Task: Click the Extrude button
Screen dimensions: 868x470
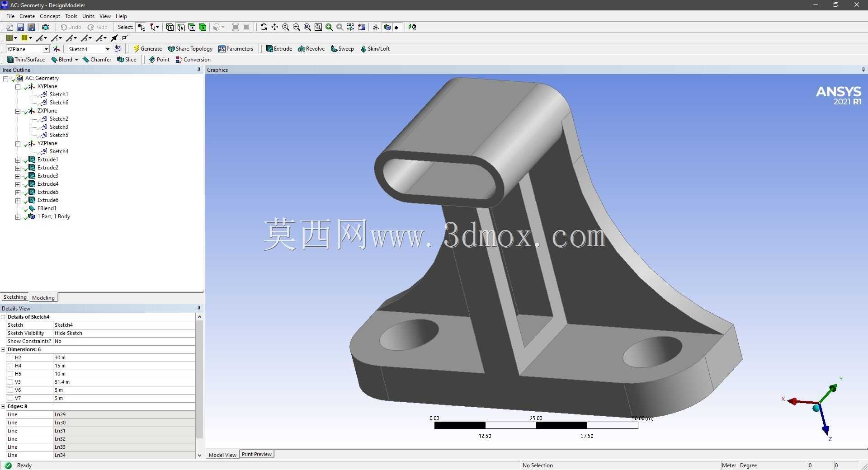Action: (x=279, y=49)
